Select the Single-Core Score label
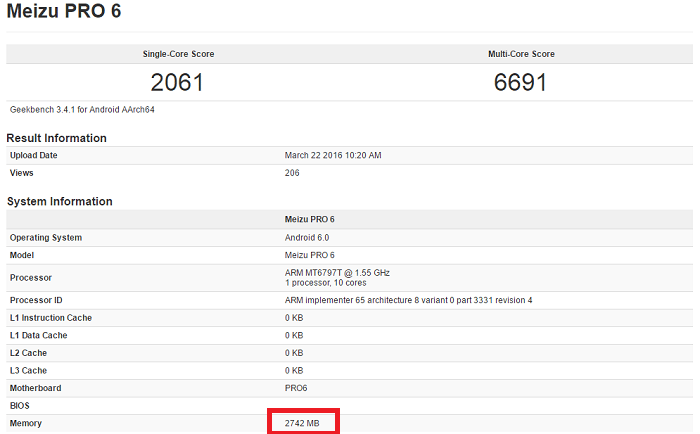Viewport: 700px width, 434px height. 179,54
